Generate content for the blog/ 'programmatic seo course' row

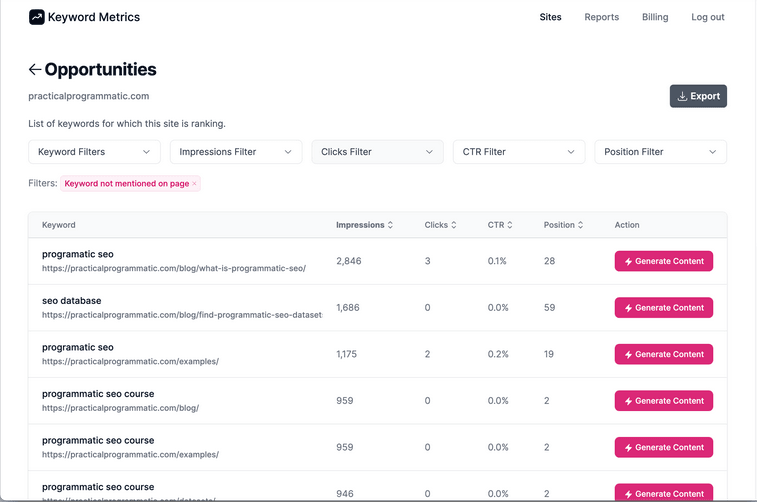point(663,401)
